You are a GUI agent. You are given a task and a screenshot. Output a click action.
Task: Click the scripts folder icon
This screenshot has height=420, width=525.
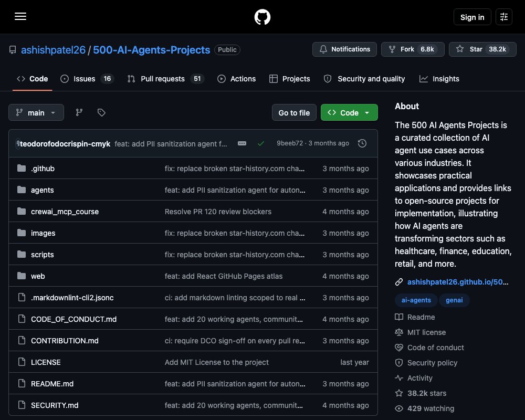[x=22, y=254]
